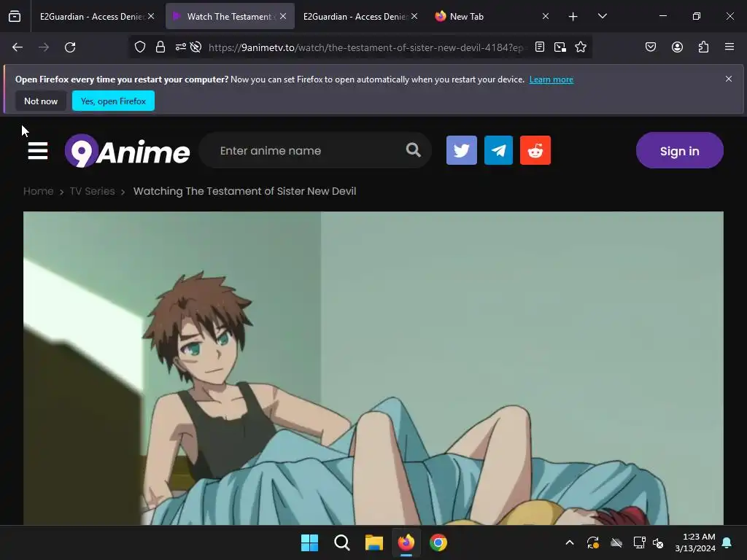Click muted volume tray icon
Screen dimensions: 747x560
pos(658,542)
